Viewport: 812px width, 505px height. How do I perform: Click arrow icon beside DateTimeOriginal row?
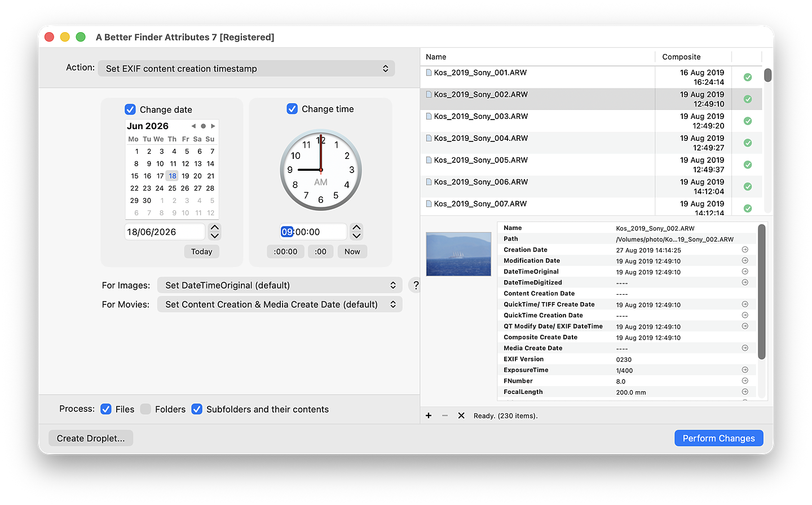745,272
